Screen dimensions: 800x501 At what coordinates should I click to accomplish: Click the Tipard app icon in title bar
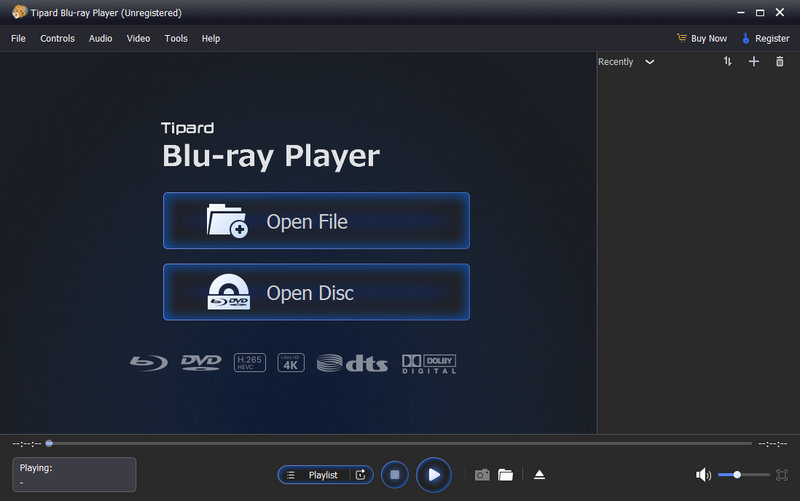coord(19,12)
